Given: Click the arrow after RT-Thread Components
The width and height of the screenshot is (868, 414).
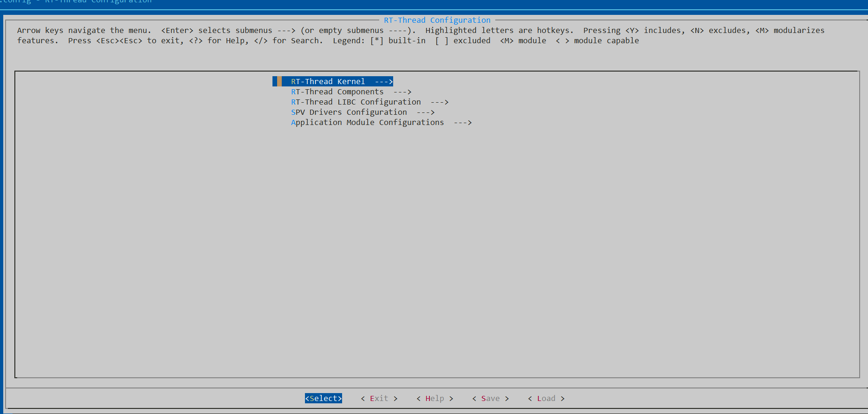Looking at the screenshot, I should tap(402, 92).
